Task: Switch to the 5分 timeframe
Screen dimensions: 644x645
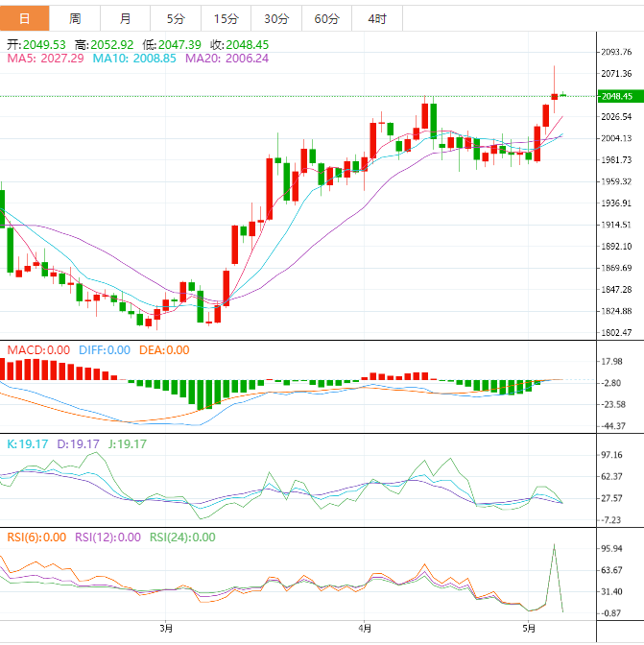Action: (176, 18)
